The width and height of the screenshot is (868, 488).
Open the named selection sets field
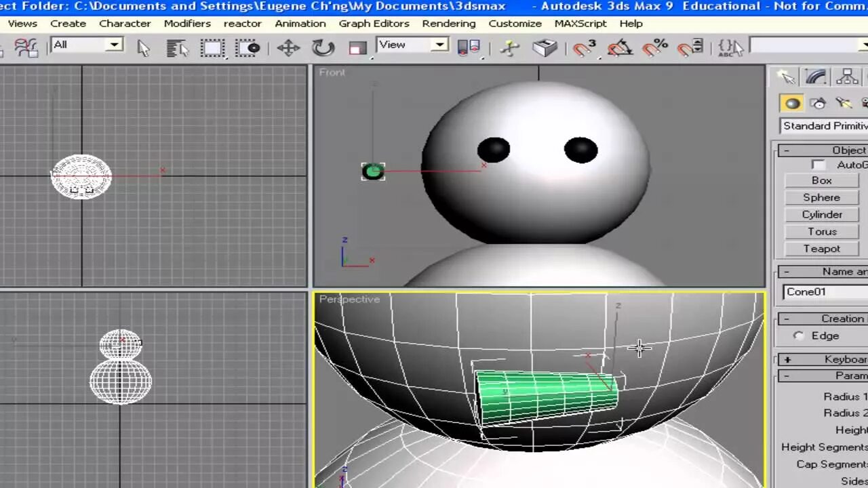click(808, 46)
